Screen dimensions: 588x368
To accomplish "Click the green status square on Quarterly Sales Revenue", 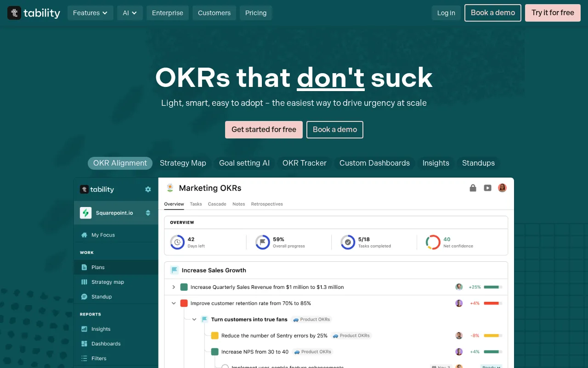I will point(184,287).
